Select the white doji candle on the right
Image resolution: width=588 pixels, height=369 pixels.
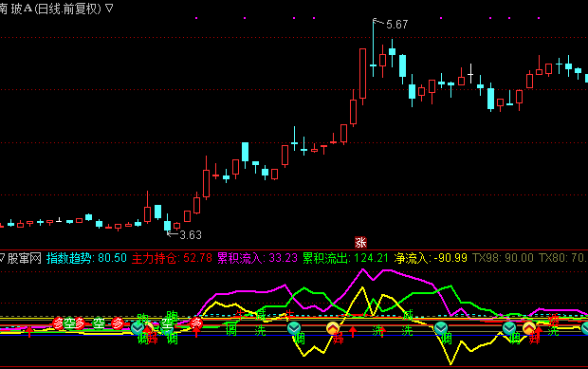(470, 74)
